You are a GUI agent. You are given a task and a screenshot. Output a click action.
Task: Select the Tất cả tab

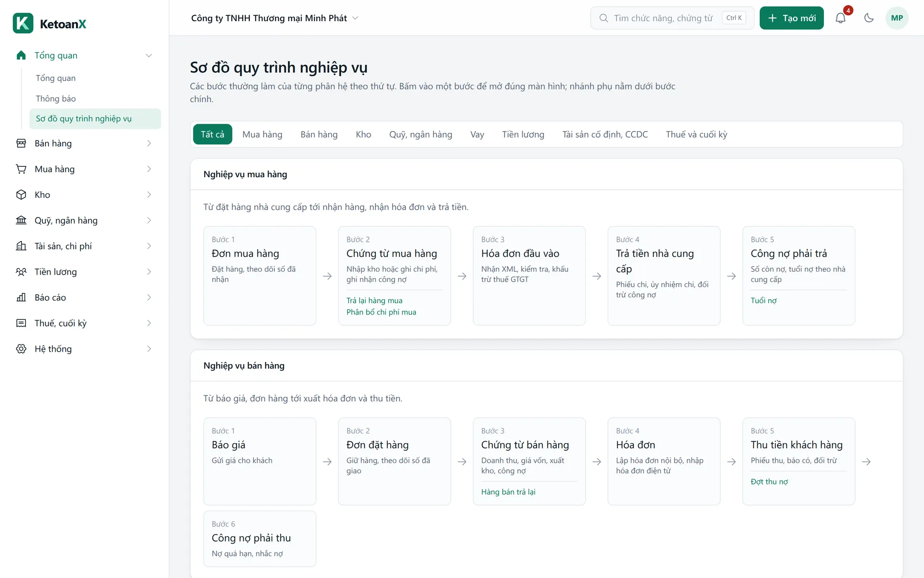pyautogui.click(x=212, y=134)
